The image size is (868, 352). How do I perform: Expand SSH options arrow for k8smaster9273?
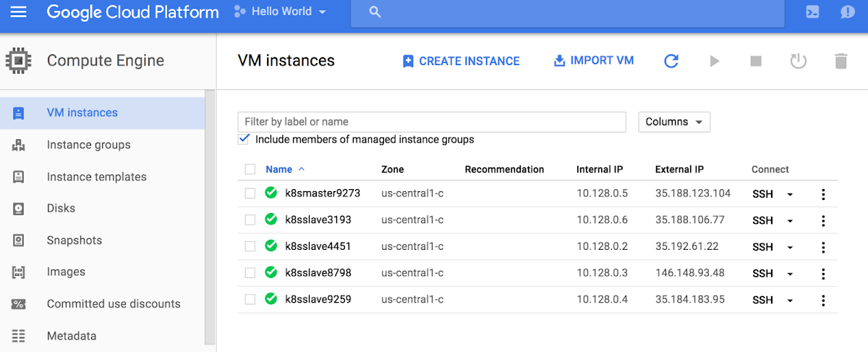coord(790,194)
